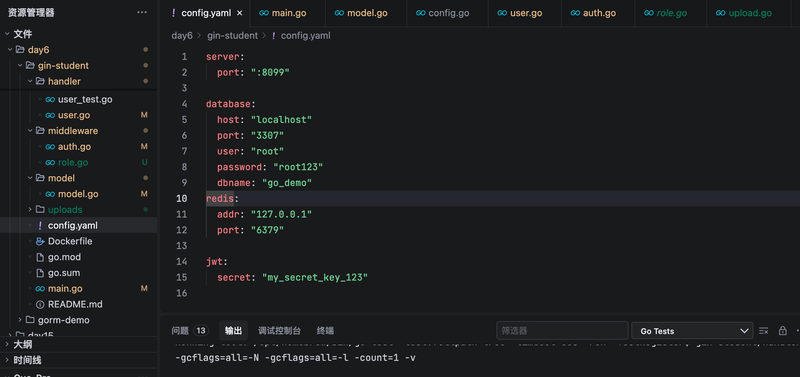Open user.go in the handler folder

74,115
